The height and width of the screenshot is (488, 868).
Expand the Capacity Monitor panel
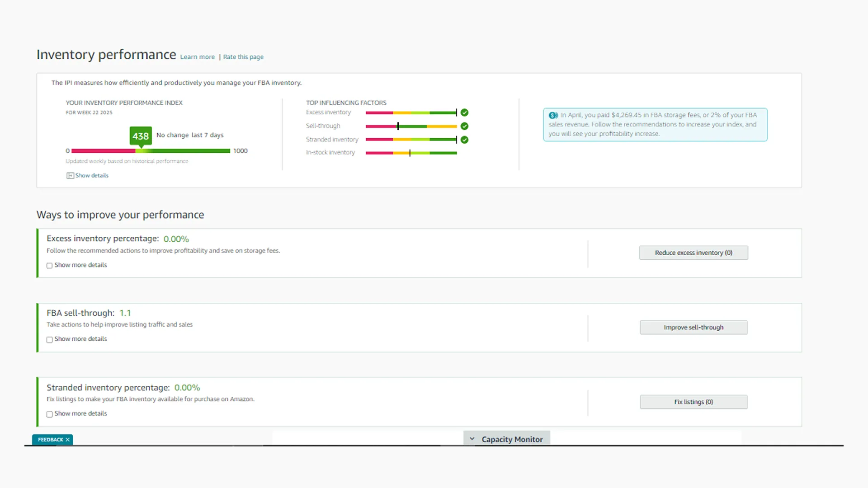click(x=512, y=439)
